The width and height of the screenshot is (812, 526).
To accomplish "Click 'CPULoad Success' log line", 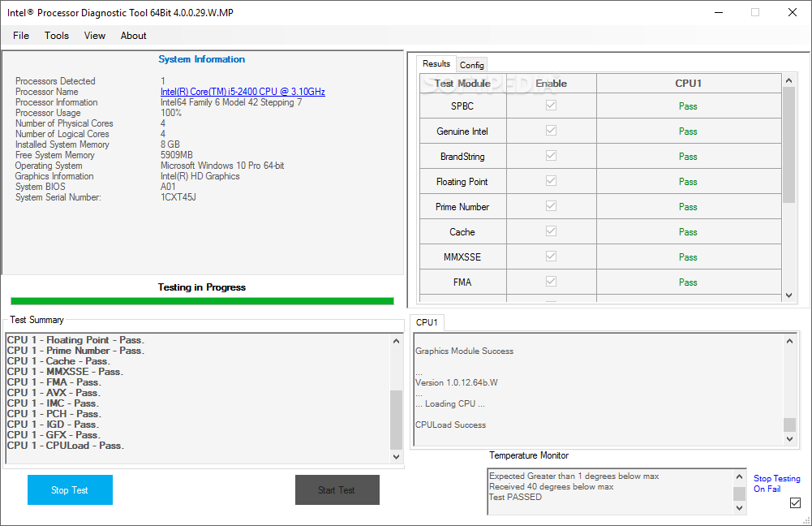I will point(450,425).
